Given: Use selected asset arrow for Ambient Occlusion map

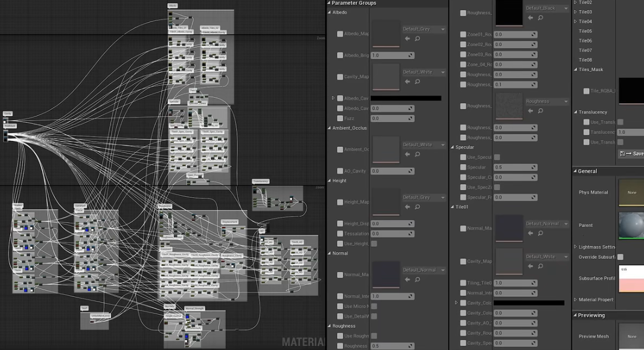Looking at the screenshot, I should pos(407,155).
